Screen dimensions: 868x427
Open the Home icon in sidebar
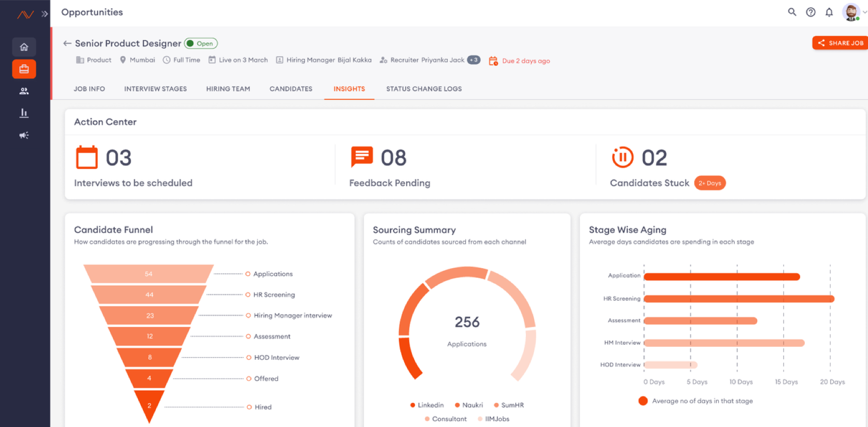click(24, 47)
